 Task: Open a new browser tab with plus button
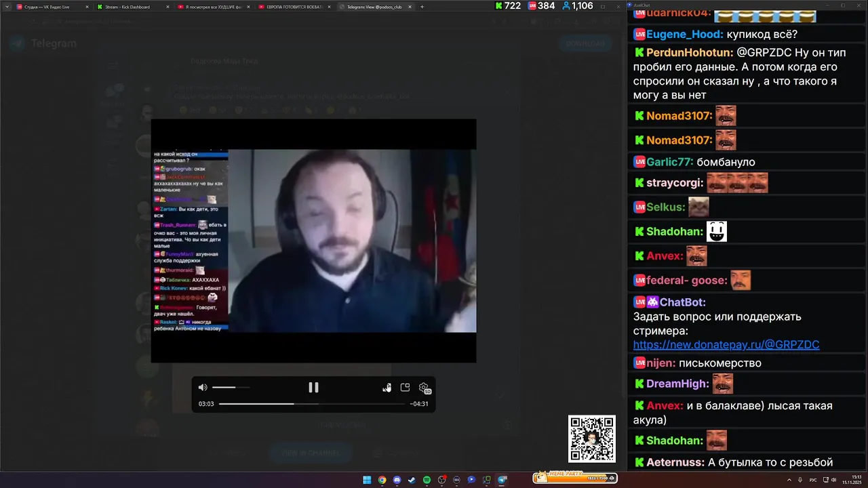coord(422,7)
